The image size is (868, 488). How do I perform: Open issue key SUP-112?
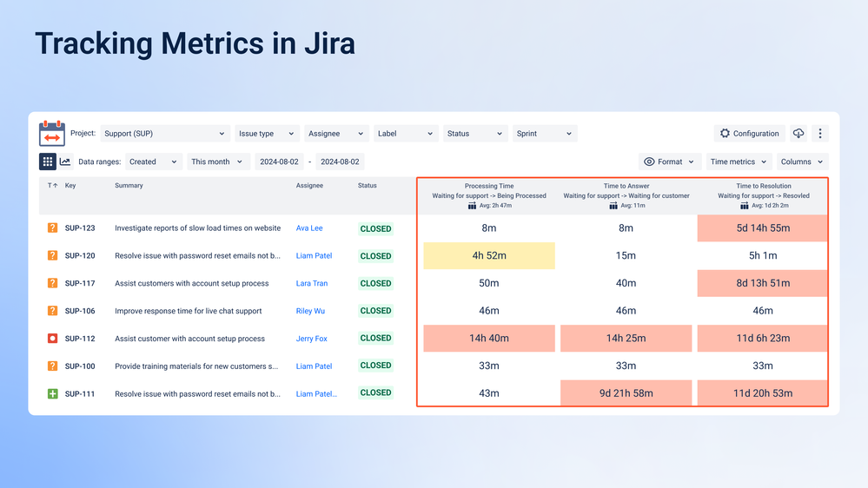pyautogui.click(x=80, y=339)
